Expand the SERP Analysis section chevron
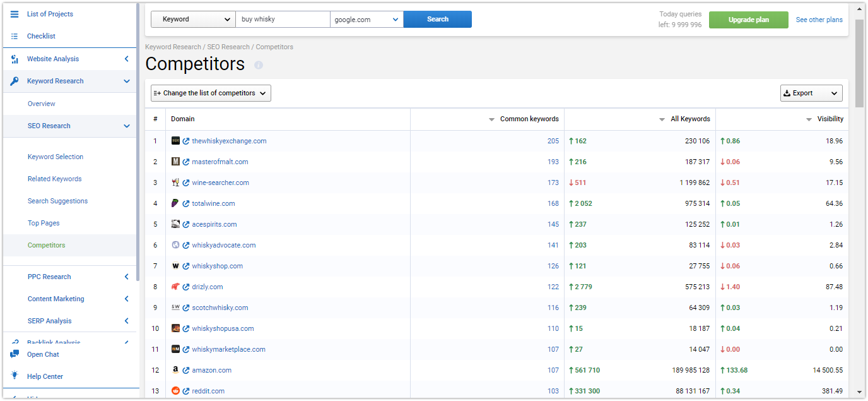 click(x=126, y=321)
